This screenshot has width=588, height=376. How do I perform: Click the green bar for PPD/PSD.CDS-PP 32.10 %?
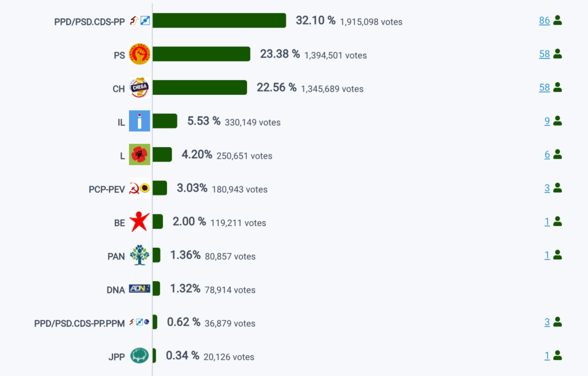point(219,21)
